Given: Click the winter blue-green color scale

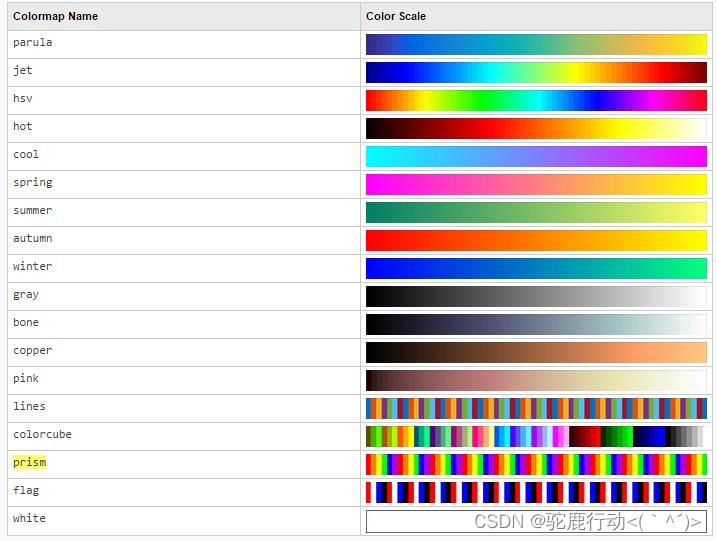Looking at the screenshot, I should click(x=536, y=268).
